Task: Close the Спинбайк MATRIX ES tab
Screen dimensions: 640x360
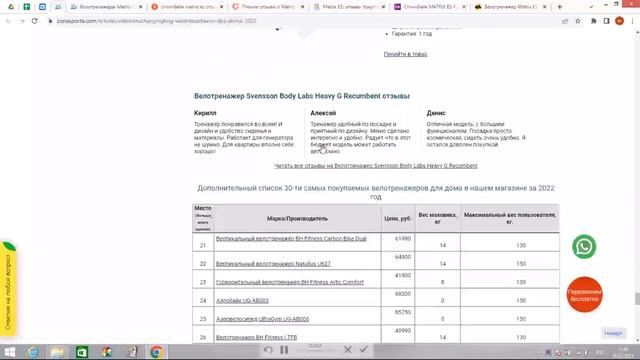Action: [464, 7]
